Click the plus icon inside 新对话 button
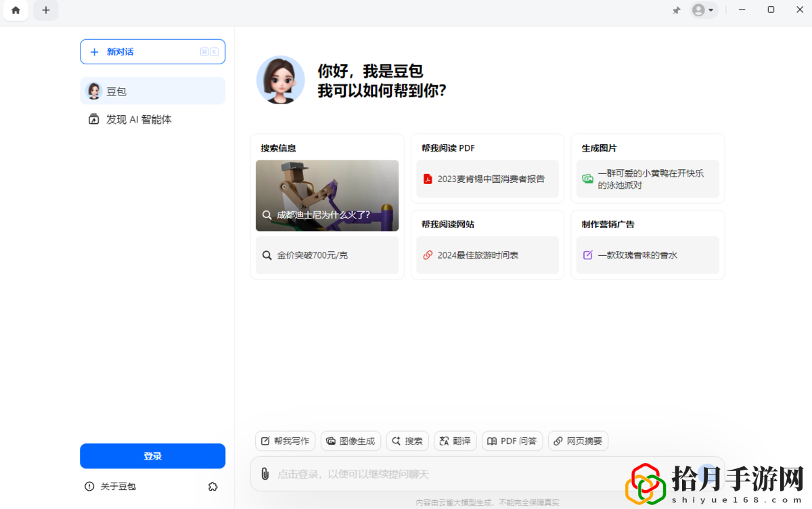Viewport: 812px width, 509px height. (95, 51)
